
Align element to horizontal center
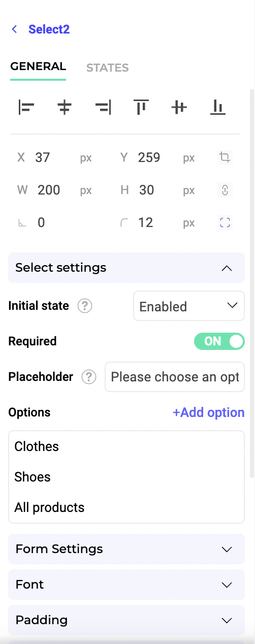pyautogui.click(x=65, y=108)
